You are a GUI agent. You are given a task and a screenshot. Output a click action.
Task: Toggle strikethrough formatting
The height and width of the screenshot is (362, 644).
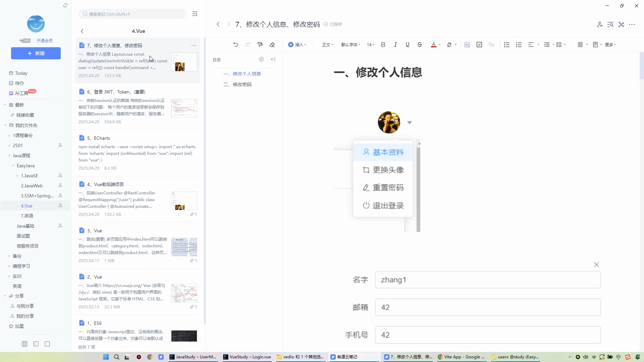click(x=420, y=44)
